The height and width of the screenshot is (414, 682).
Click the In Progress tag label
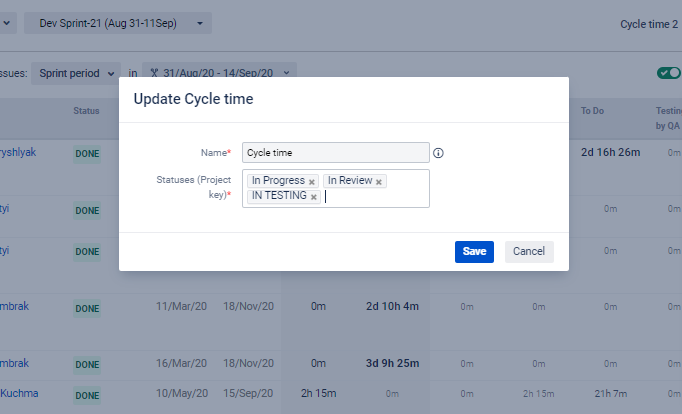point(278,180)
